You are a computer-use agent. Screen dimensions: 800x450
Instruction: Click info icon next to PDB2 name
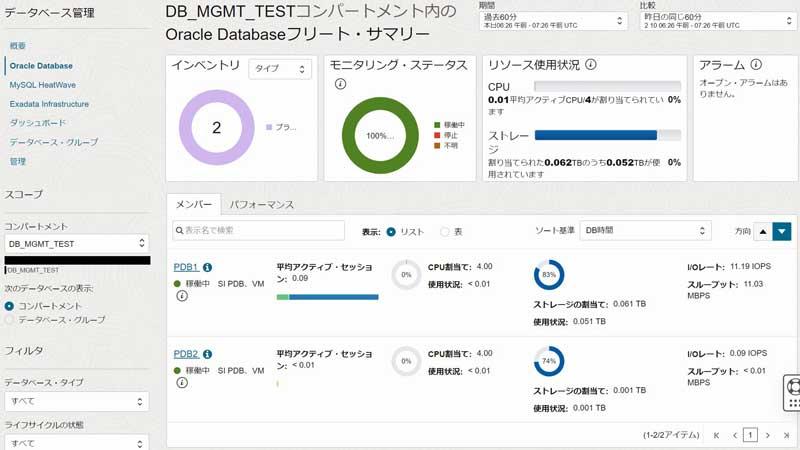[208, 354]
